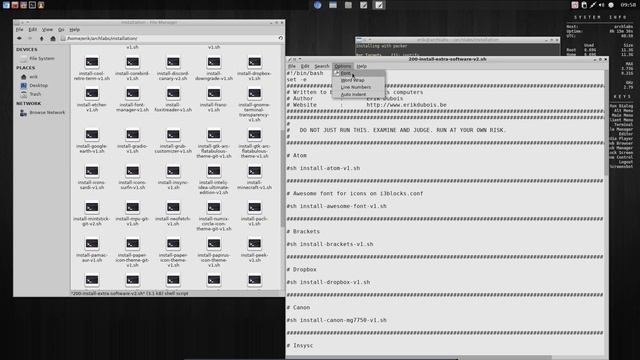Open the Edit menu in the text editor

click(x=305, y=66)
